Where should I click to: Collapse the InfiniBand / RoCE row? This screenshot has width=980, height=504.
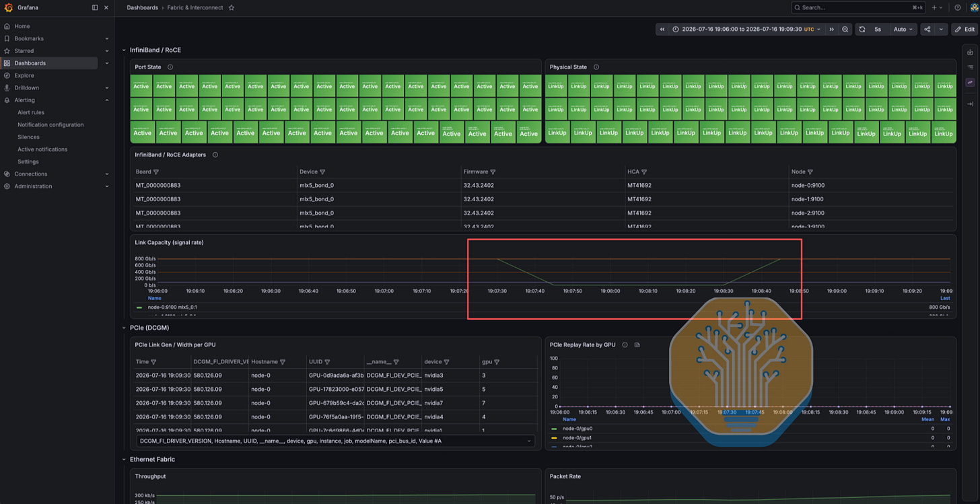click(x=124, y=50)
